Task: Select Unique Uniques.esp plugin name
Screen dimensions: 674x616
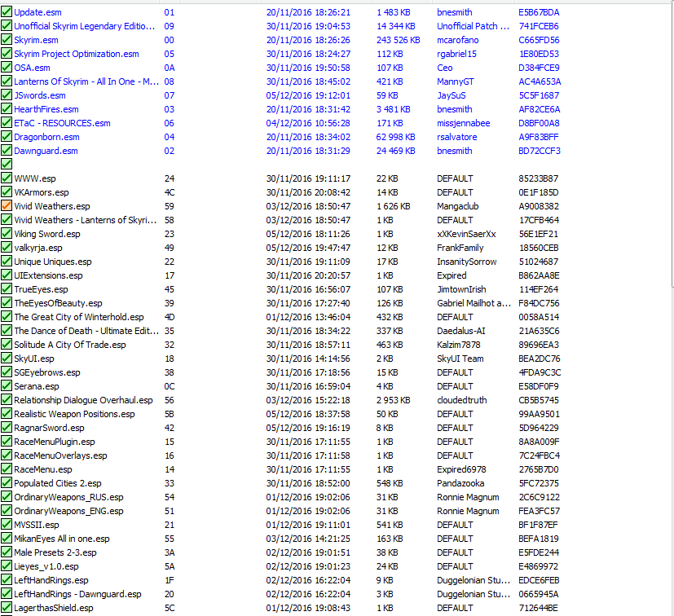Action: pyautogui.click(x=52, y=262)
